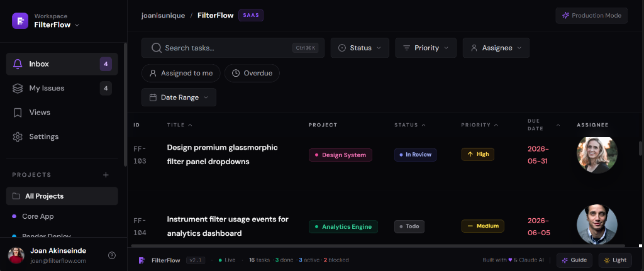Open Views in the sidebar
The height and width of the screenshot is (271, 644).
coord(62,113)
